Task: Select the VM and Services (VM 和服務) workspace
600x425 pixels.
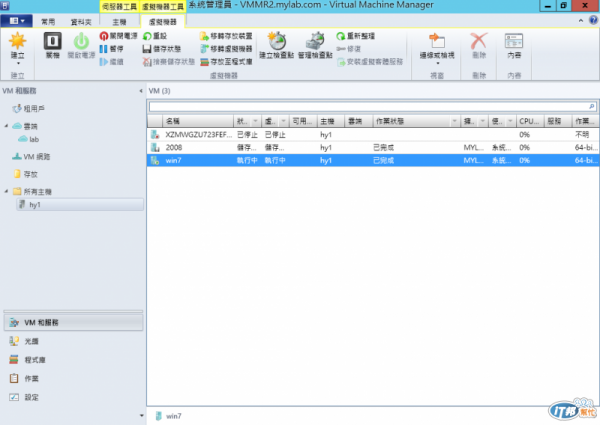Action: [x=73, y=322]
